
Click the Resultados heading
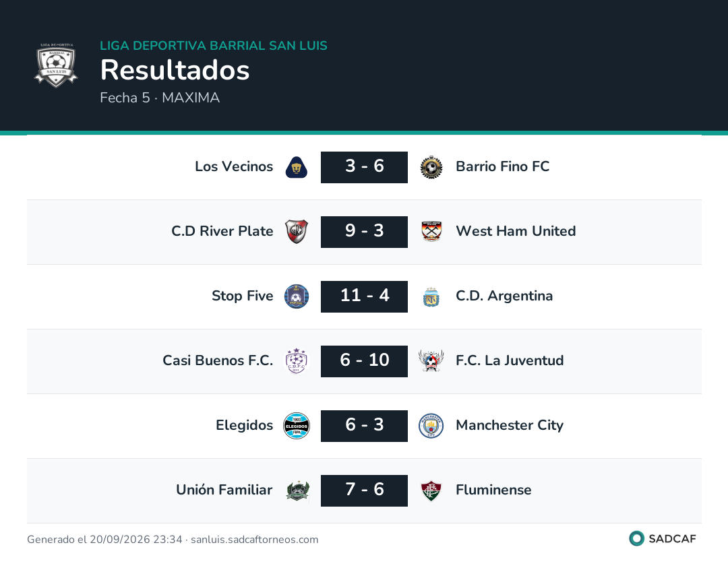tap(175, 70)
